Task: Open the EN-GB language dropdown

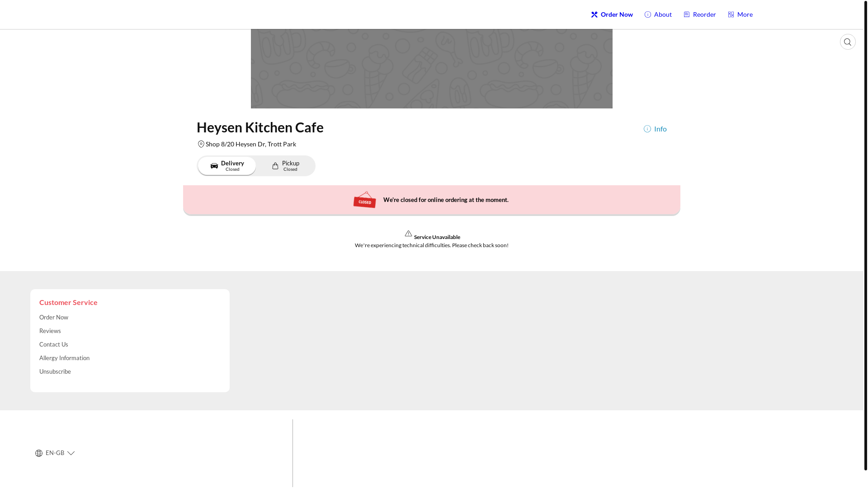Action: click(55, 453)
